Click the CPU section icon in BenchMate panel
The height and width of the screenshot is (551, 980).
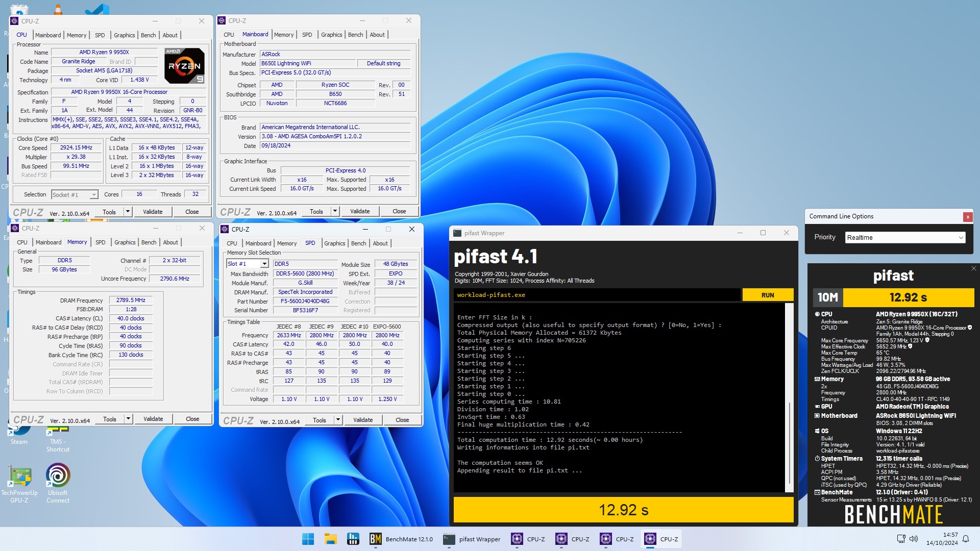(x=817, y=314)
